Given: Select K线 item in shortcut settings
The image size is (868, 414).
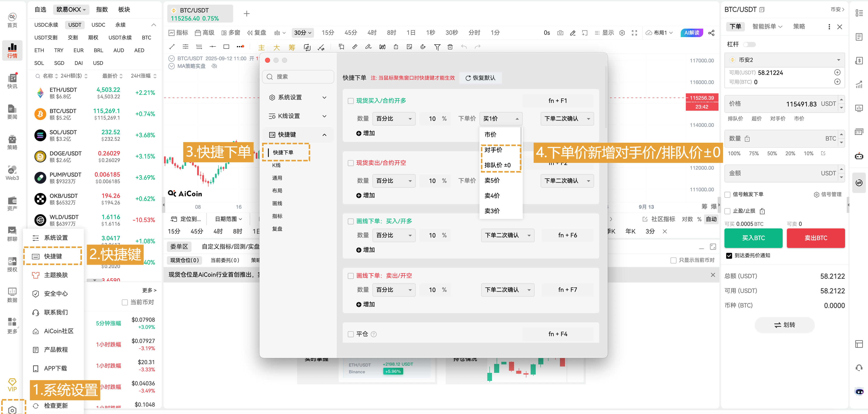Looking at the screenshot, I should point(276,165).
